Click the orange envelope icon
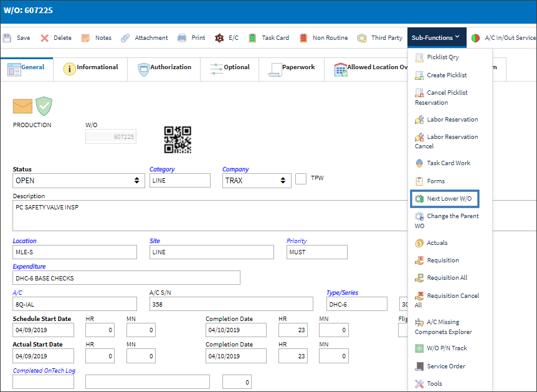The width and height of the screenshot is (537, 392). pos(22,106)
